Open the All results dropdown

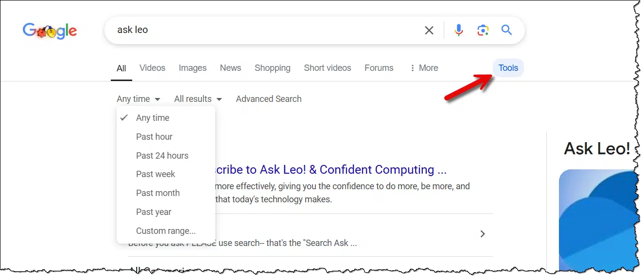pos(198,99)
